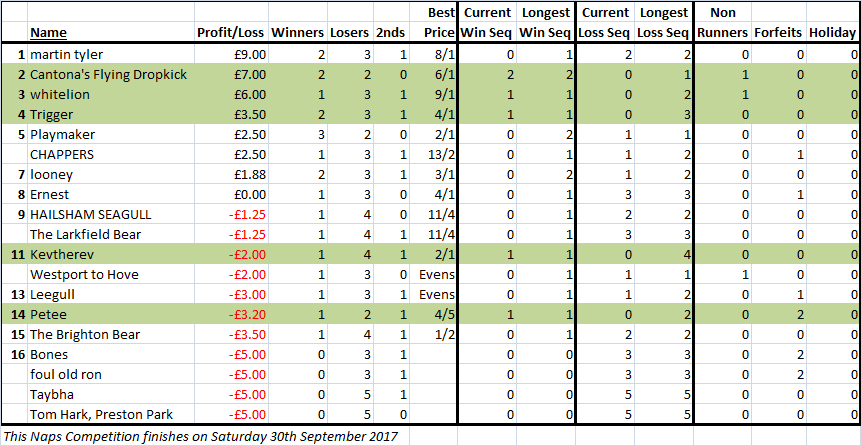Select the Profit/Loss column header

point(231,33)
